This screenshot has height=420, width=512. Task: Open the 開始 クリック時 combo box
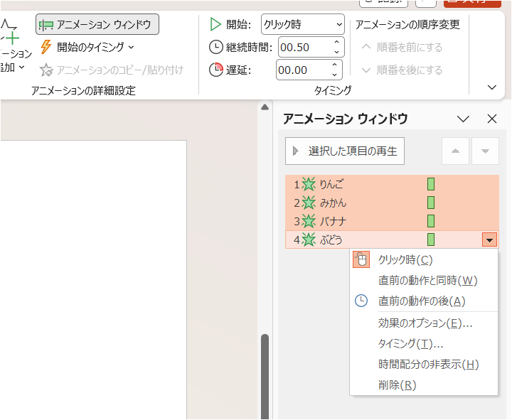(x=303, y=24)
